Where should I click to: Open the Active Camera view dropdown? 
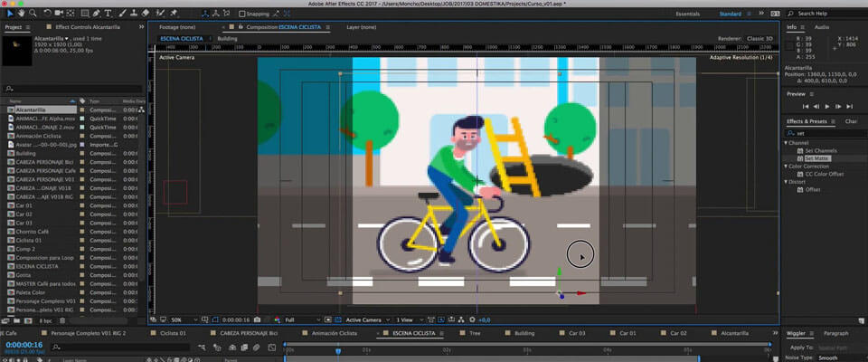click(x=367, y=319)
